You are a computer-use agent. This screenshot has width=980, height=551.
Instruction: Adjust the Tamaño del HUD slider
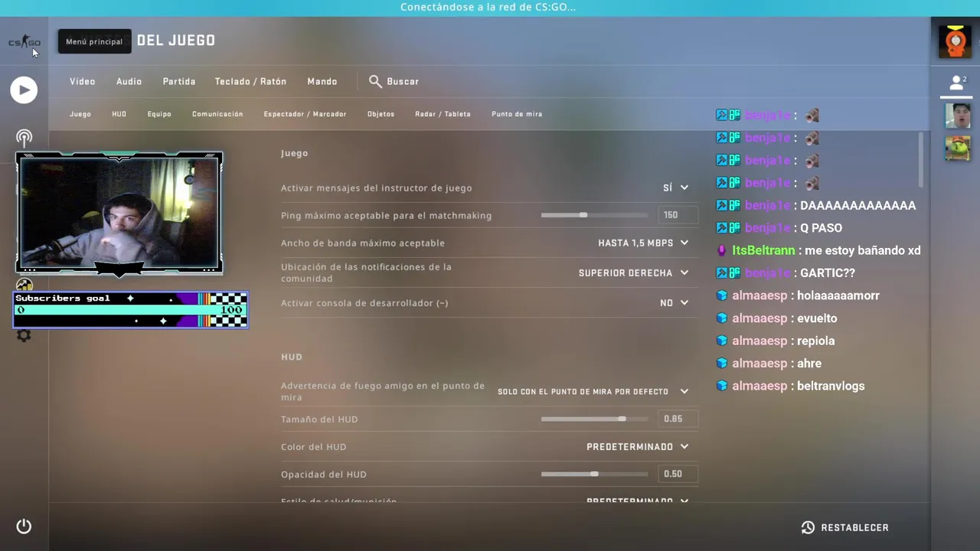[x=594, y=419]
